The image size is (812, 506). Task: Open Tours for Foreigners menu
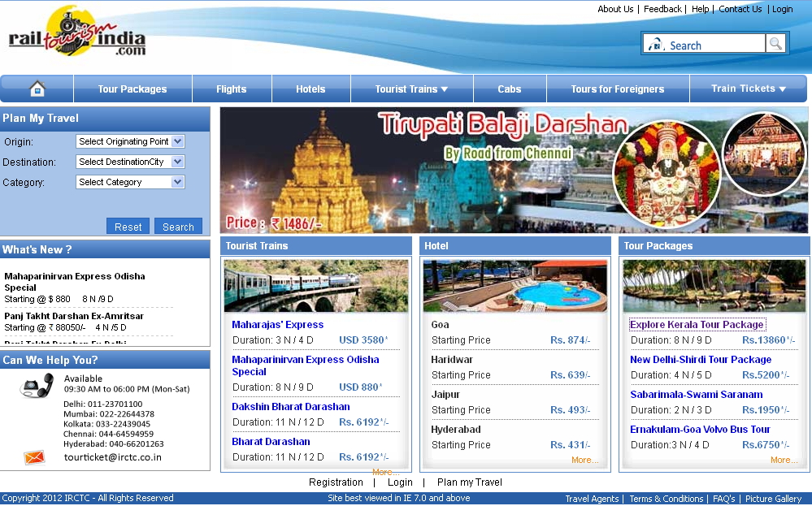point(618,89)
